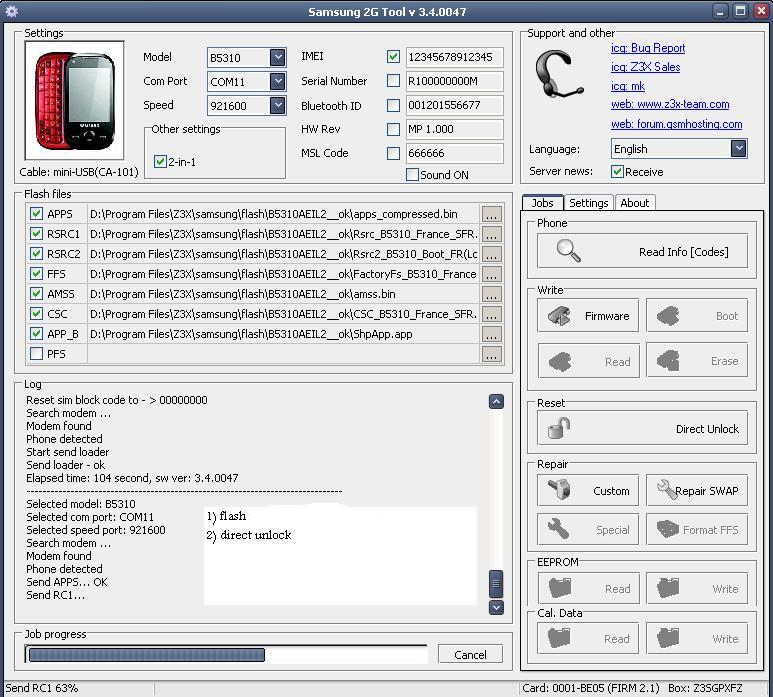Browse for PFS flash file
The width and height of the screenshot is (773, 697).
492,354
